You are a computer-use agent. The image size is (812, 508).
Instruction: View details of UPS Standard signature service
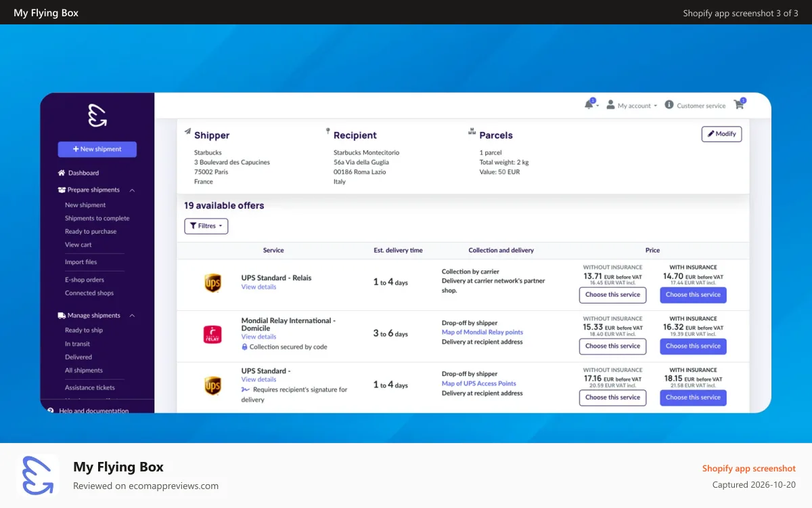[x=258, y=379]
